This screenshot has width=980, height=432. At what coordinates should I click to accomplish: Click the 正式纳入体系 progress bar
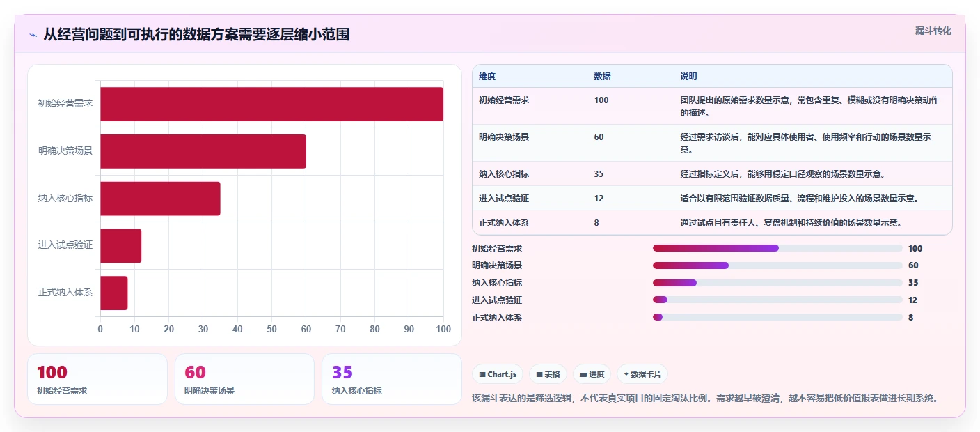[777, 318]
